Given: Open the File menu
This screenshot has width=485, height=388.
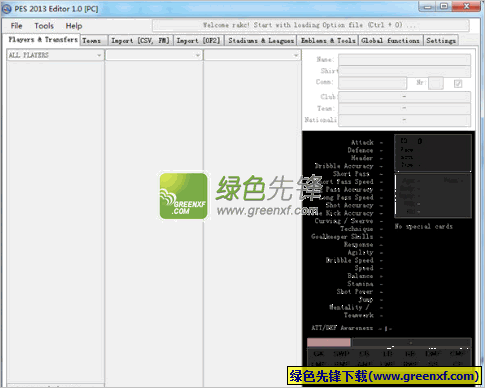Looking at the screenshot, I should (x=16, y=26).
